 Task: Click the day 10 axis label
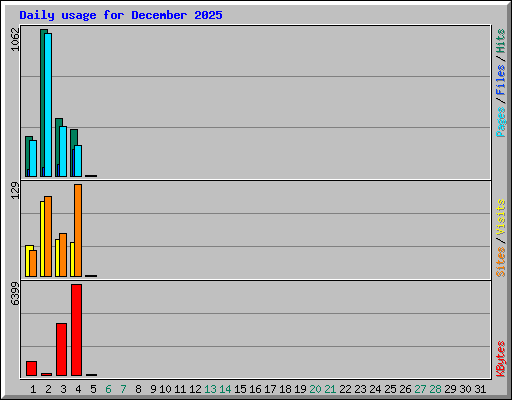[165, 389]
